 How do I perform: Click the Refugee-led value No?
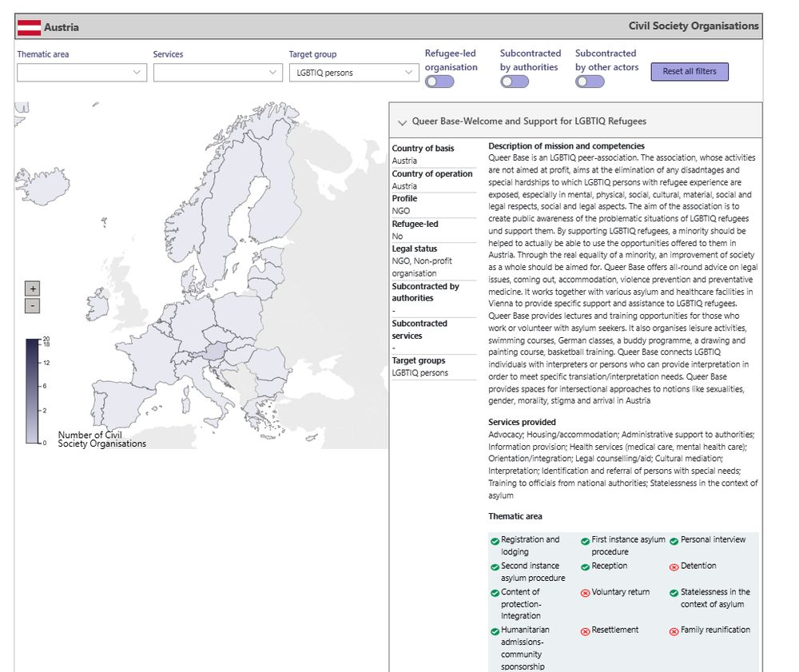click(x=397, y=237)
